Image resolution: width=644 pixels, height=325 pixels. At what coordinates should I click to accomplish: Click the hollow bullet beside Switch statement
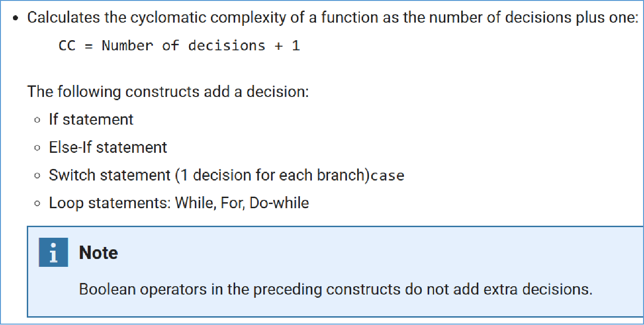pyautogui.click(x=37, y=176)
